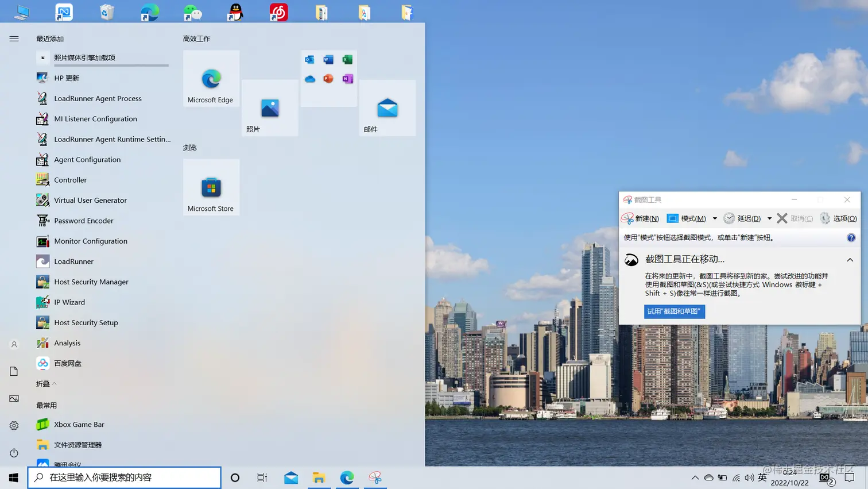Open Xbox Game Bar under 最常用
The image size is (868, 489).
[102, 425]
